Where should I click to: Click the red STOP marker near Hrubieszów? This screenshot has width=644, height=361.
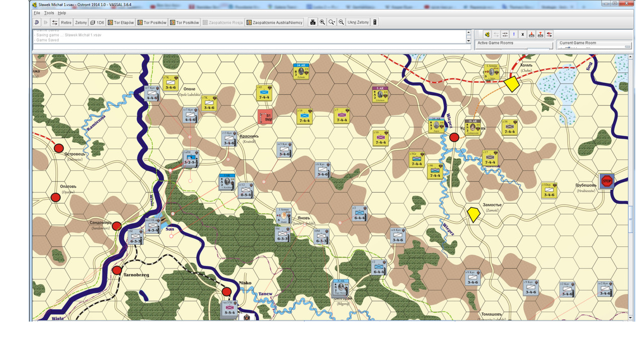tap(607, 181)
